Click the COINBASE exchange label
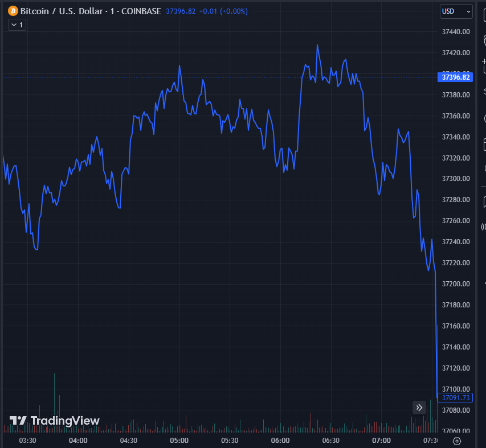 (141, 11)
